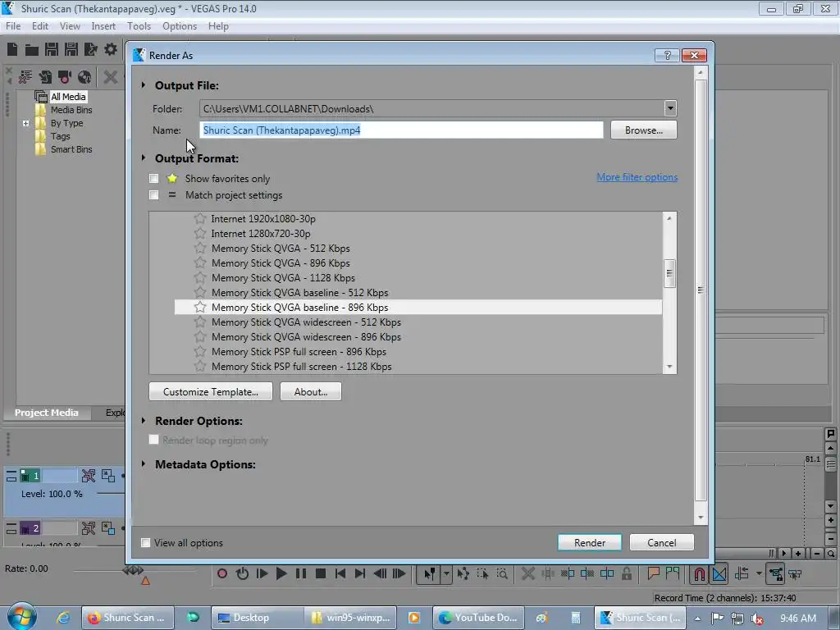Screen dimensions: 840x630
Task: Select the Envelope Edit tool icon
Action: 463,573
